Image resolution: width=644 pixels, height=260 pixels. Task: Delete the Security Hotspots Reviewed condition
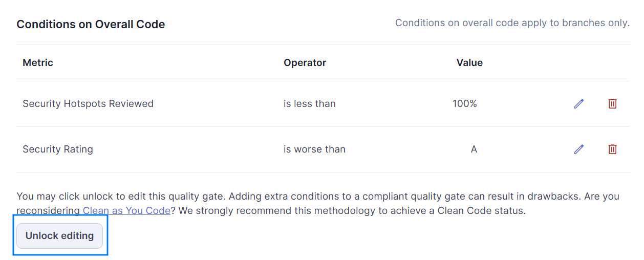(x=612, y=104)
